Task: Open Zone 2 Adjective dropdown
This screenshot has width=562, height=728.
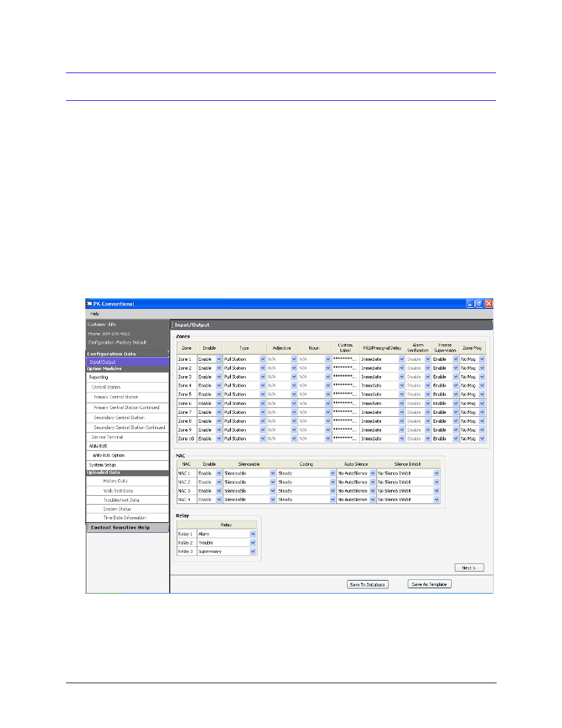Action: pos(294,368)
